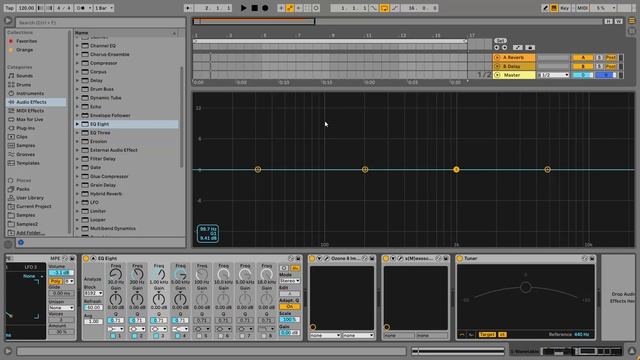Screen dimensions: 640x360
Task: Expand the Limiter folder
Action: (77, 211)
